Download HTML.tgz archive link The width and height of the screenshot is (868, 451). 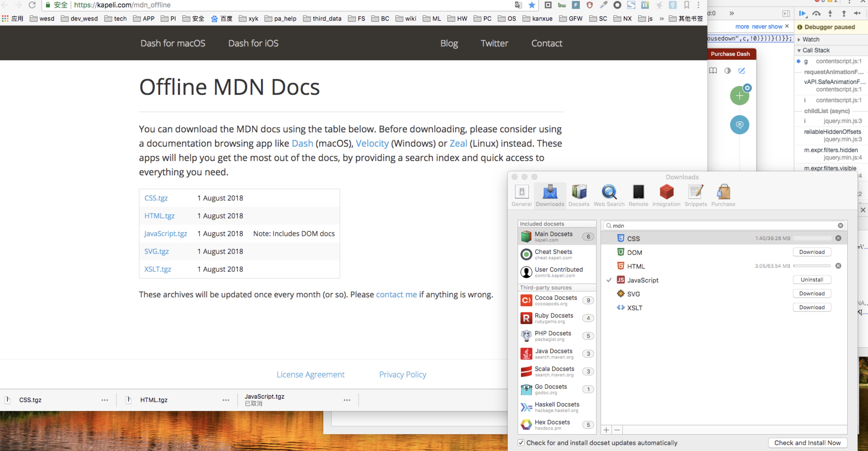pos(159,216)
